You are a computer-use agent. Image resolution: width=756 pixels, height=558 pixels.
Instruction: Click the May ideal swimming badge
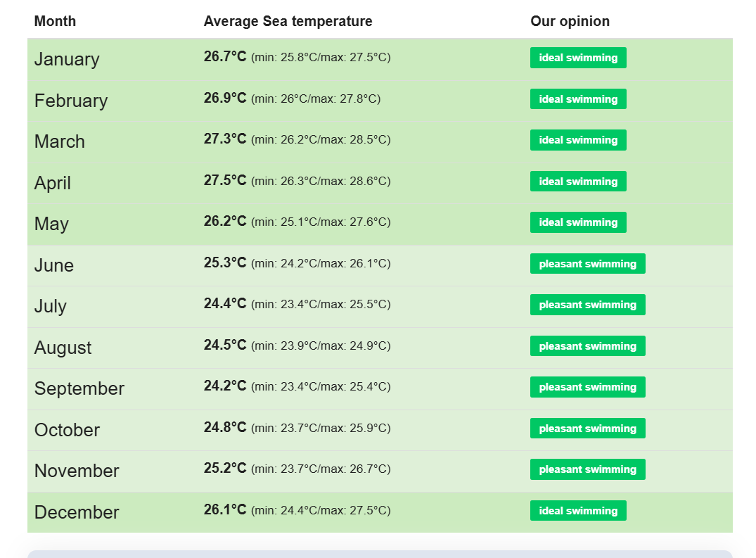pyautogui.click(x=578, y=222)
